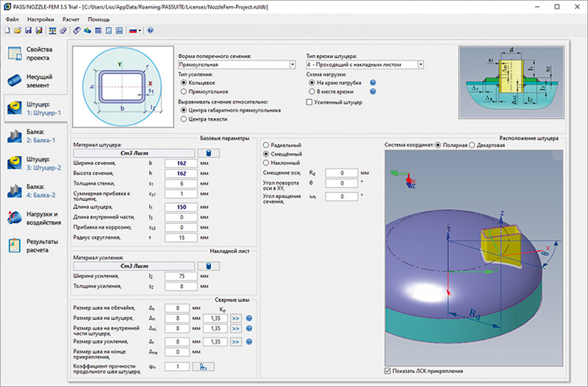Viewport: 588px width, 387px height.
Task: Select Полярная coordinate system
Action: pos(438,145)
